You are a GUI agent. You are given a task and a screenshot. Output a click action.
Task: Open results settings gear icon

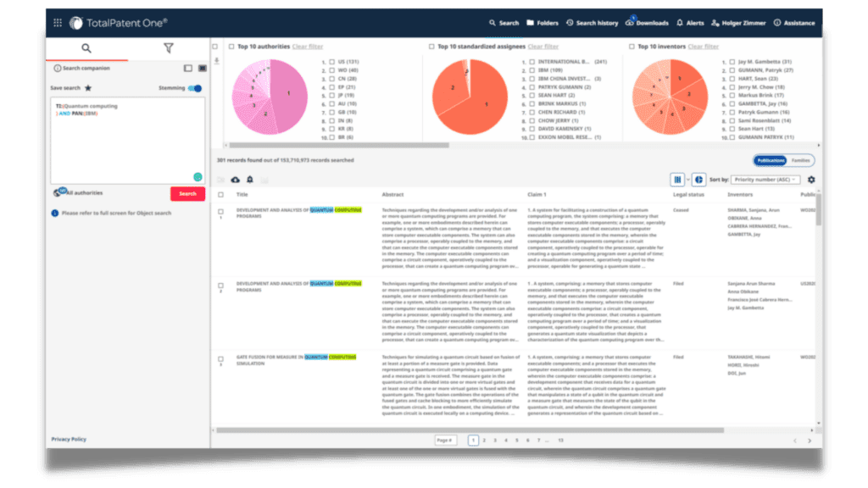(811, 180)
